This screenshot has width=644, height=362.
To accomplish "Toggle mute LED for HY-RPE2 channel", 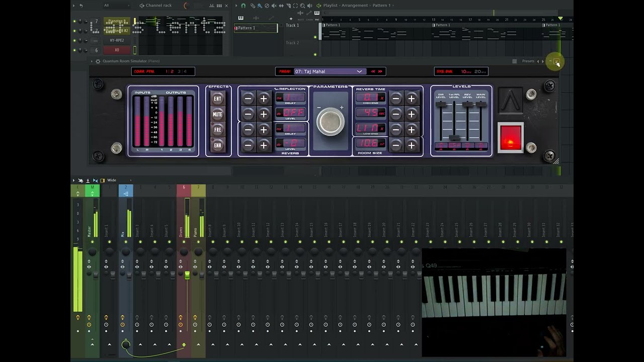I will [74, 40].
